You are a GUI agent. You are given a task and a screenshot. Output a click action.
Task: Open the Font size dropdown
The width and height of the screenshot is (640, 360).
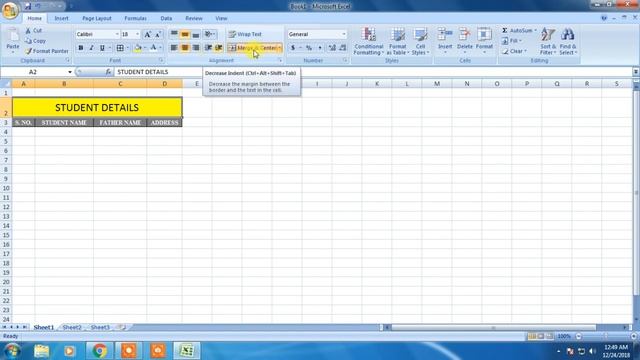138,34
